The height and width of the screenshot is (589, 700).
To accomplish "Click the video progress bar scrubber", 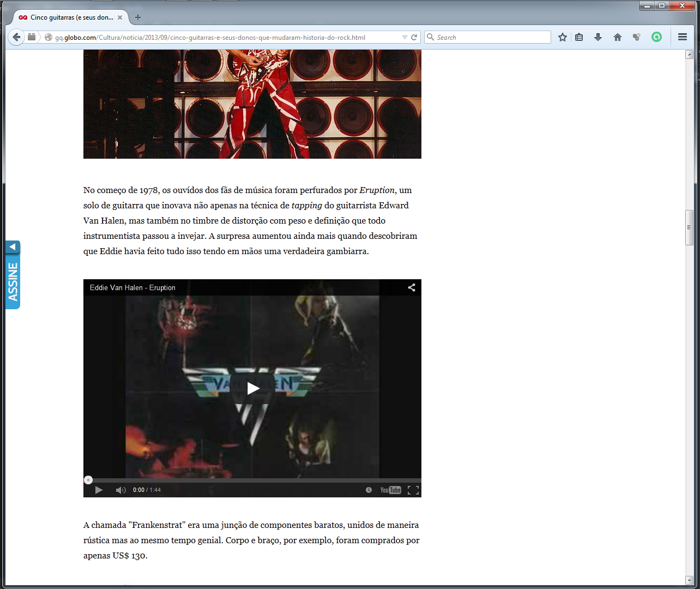I will pyautogui.click(x=88, y=480).
